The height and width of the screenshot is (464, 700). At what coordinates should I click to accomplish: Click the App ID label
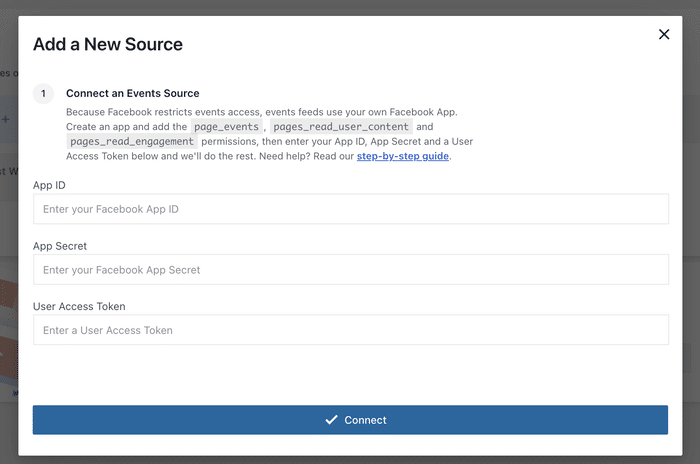(49, 185)
